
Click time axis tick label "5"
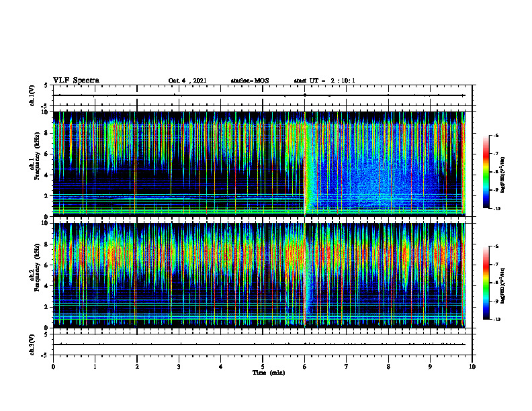(263, 367)
